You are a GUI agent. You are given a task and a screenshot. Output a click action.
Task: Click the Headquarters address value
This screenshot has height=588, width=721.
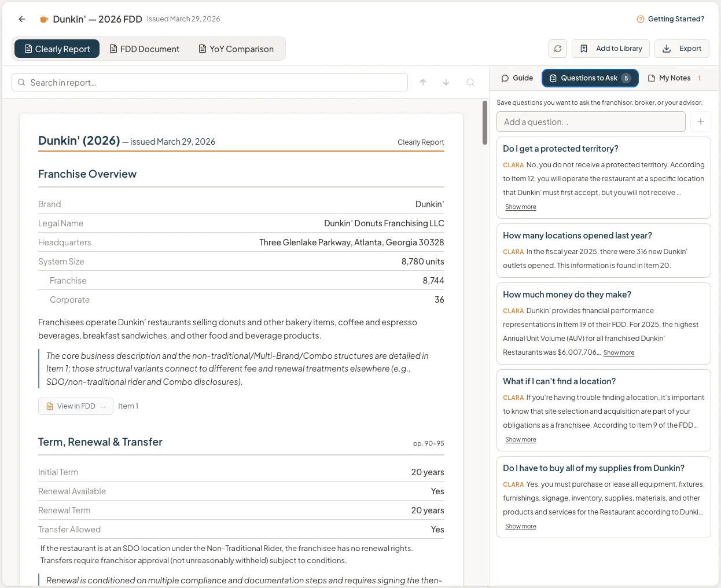[352, 242]
